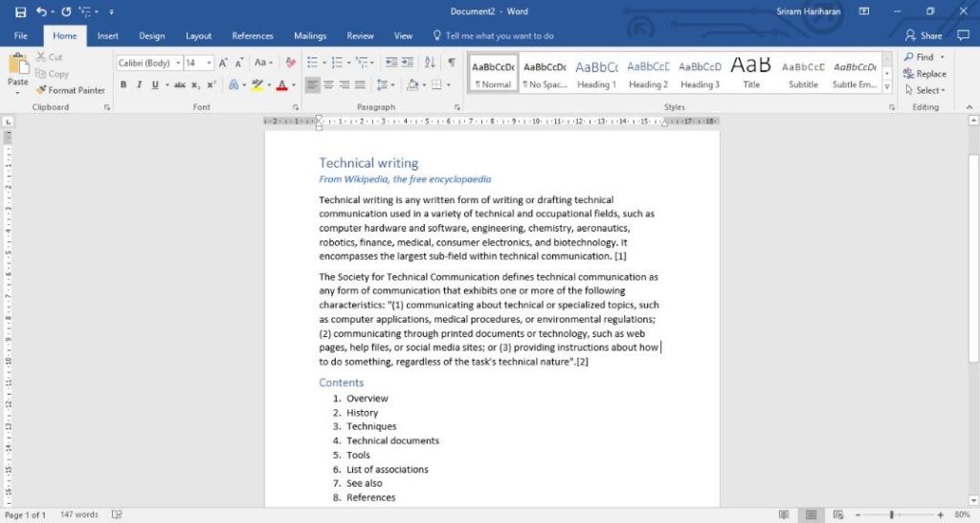Click the Share button
Screen dimensions: 980x523
click(924, 36)
